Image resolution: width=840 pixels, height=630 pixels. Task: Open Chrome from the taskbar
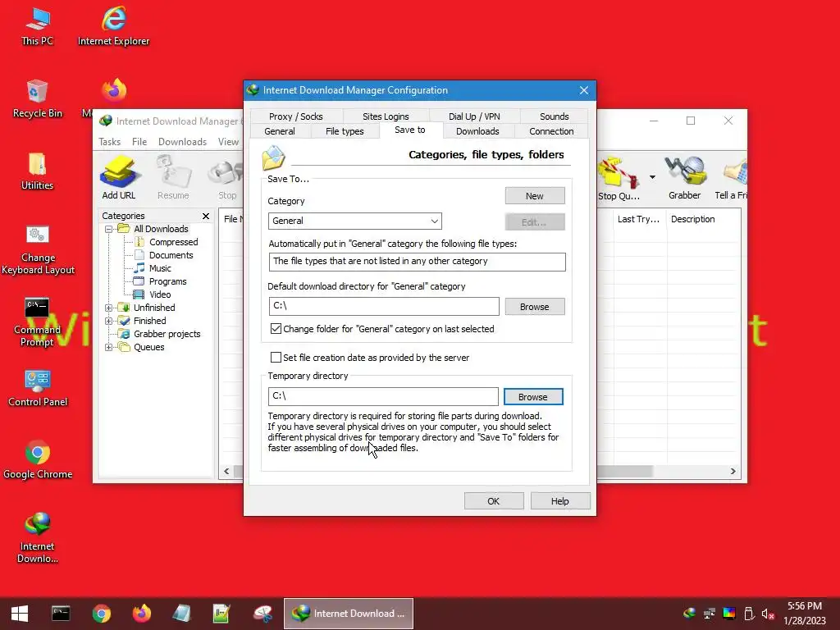(x=101, y=614)
